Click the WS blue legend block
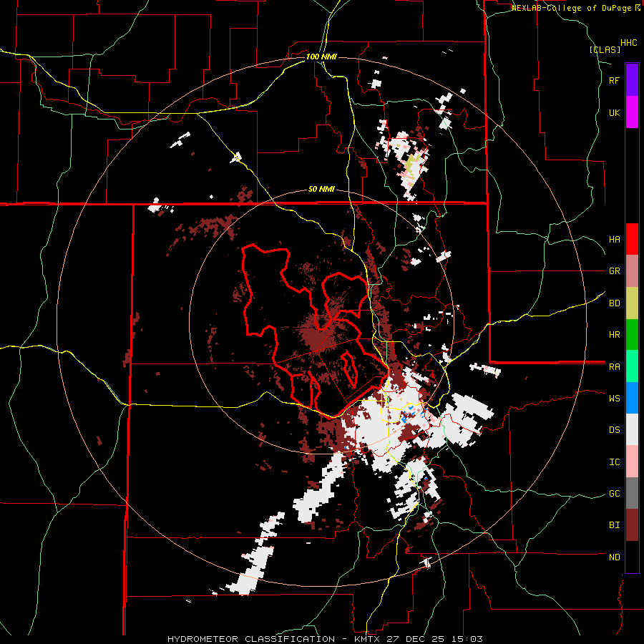The height and width of the screenshot is (644, 644). tap(632, 398)
